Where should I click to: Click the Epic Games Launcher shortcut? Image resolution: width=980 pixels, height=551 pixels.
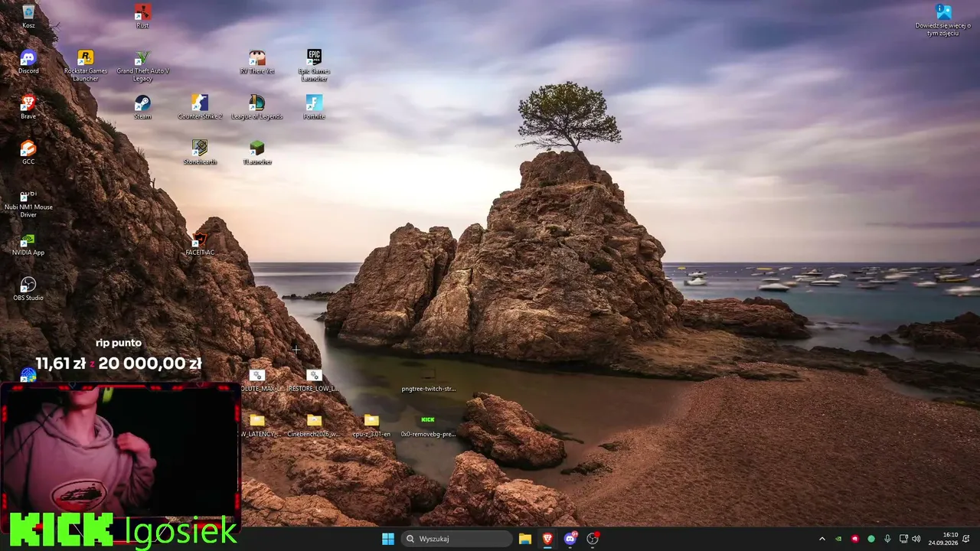(314, 66)
